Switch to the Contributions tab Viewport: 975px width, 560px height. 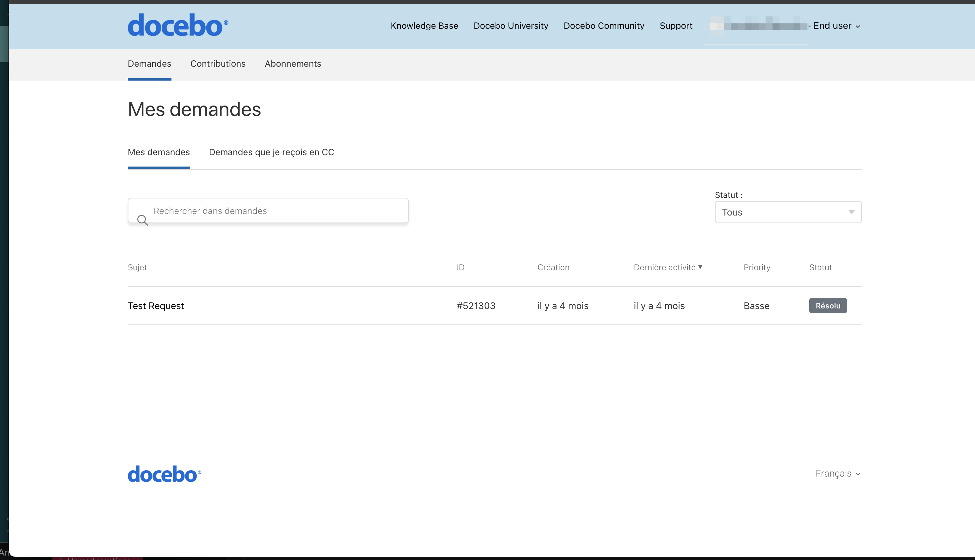218,64
